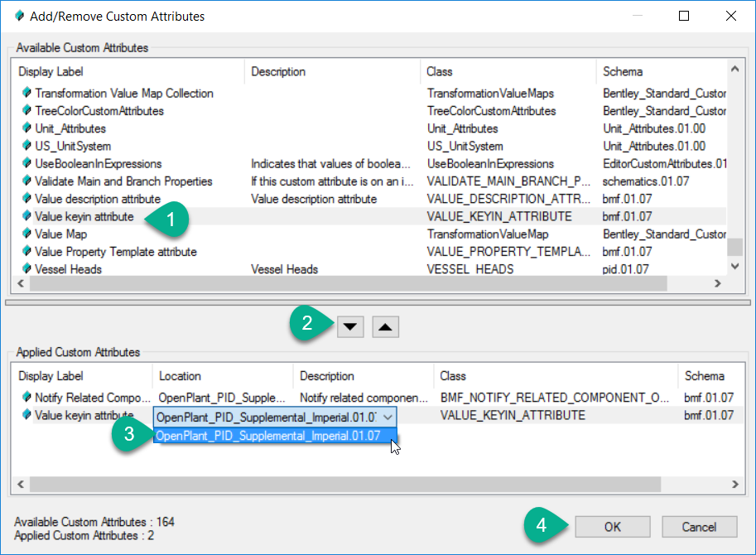Click the down arrow add attribute button
The height and width of the screenshot is (555, 756).
pos(352,326)
